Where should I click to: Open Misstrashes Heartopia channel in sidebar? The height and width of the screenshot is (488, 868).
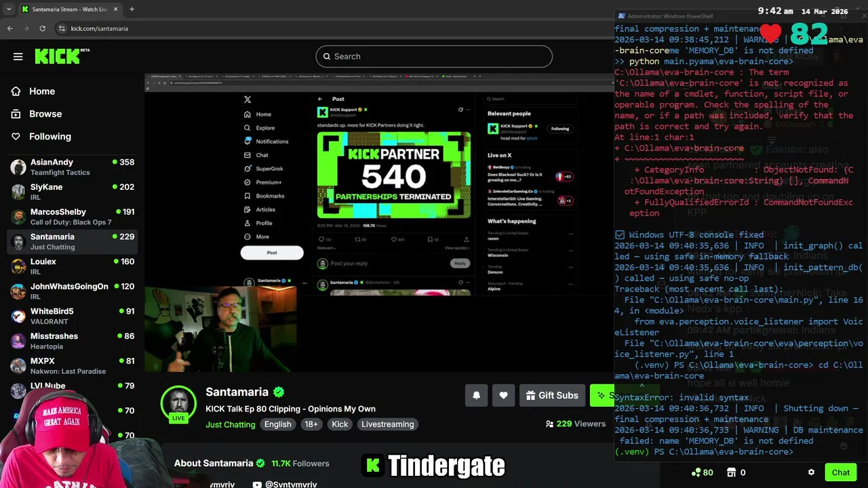72,341
